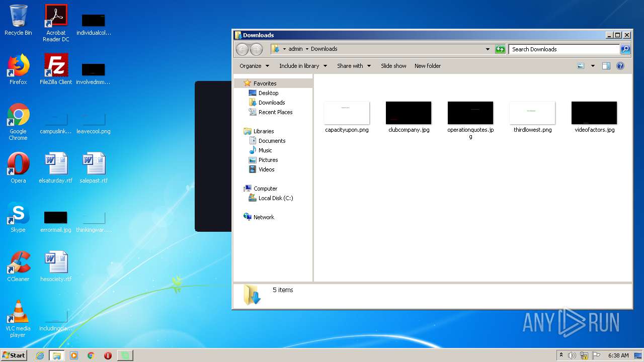This screenshot has height=362, width=644.
Task: Select the thirdlowest.png thumbnail
Action: (x=532, y=117)
